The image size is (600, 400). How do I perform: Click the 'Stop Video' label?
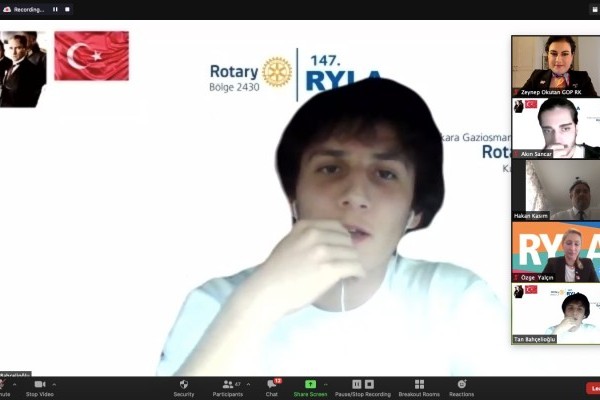[x=39, y=394]
